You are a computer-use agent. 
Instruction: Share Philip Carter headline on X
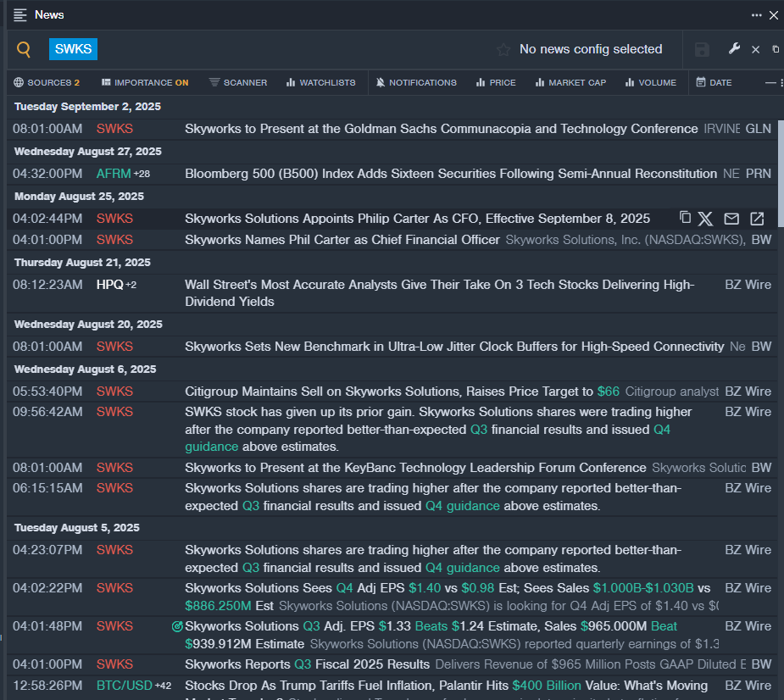(705, 219)
